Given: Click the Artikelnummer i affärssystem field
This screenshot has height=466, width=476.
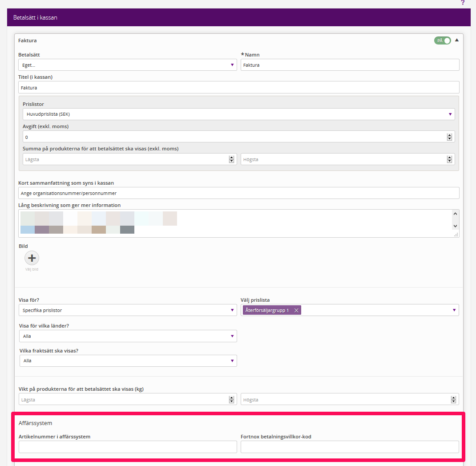Looking at the screenshot, I should pos(128,447).
